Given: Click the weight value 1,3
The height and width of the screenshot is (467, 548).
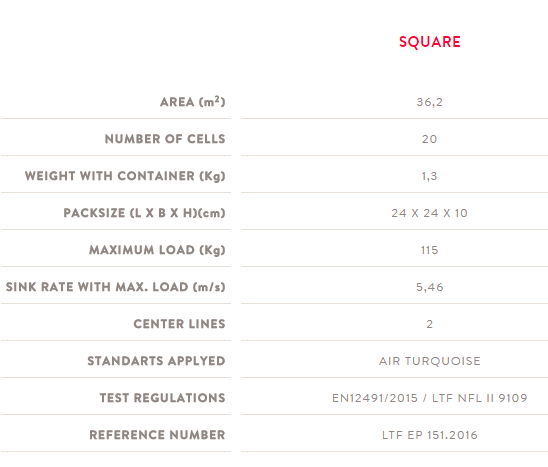Looking at the screenshot, I should [x=430, y=176].
